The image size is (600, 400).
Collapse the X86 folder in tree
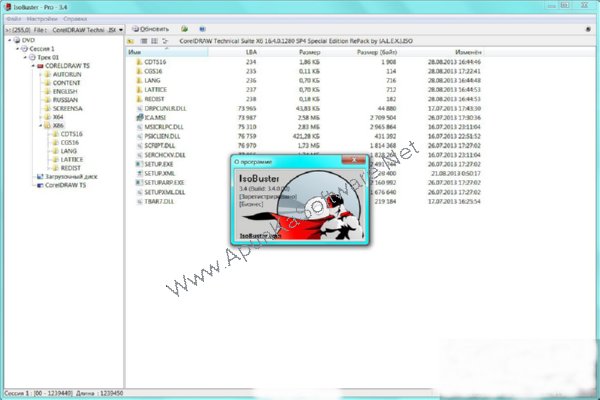click(41, 126)
